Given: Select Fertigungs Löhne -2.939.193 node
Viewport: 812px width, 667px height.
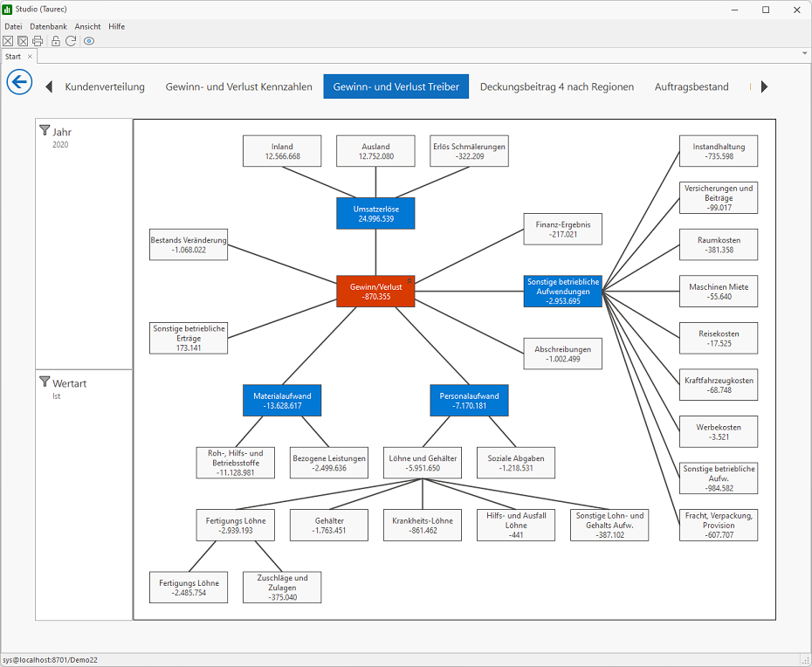Looking at the screenshot, I should point(236,525).
